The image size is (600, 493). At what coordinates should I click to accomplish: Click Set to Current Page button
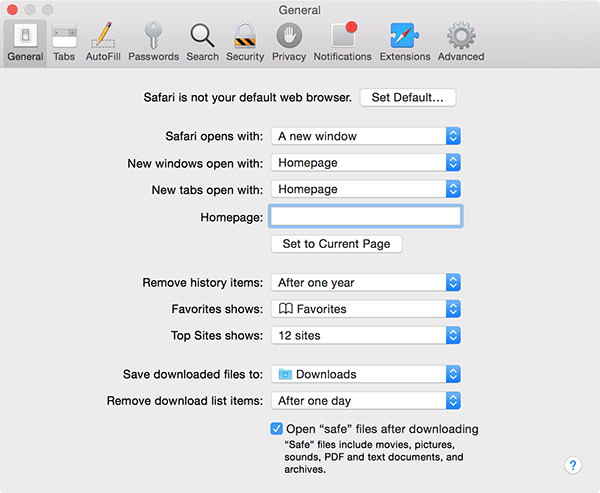336,244
